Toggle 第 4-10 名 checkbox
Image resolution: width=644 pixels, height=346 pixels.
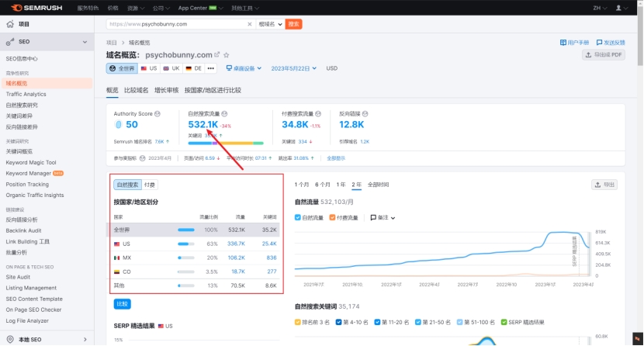tap(338, 322)
